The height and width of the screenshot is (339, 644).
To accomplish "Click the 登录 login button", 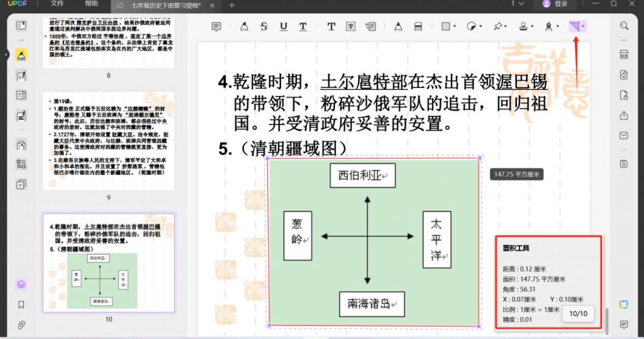I will pyautogui.click(x=555, y=4).
